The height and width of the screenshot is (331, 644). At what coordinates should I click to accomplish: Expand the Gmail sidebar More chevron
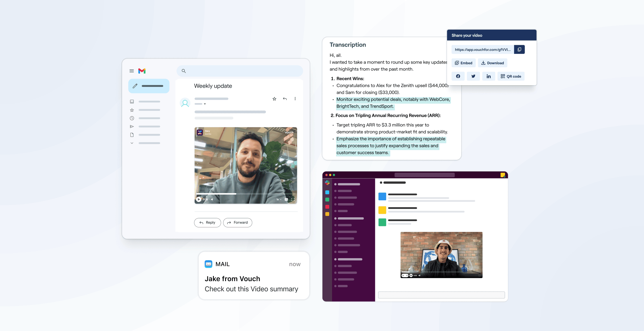click(x=132, y=143)
